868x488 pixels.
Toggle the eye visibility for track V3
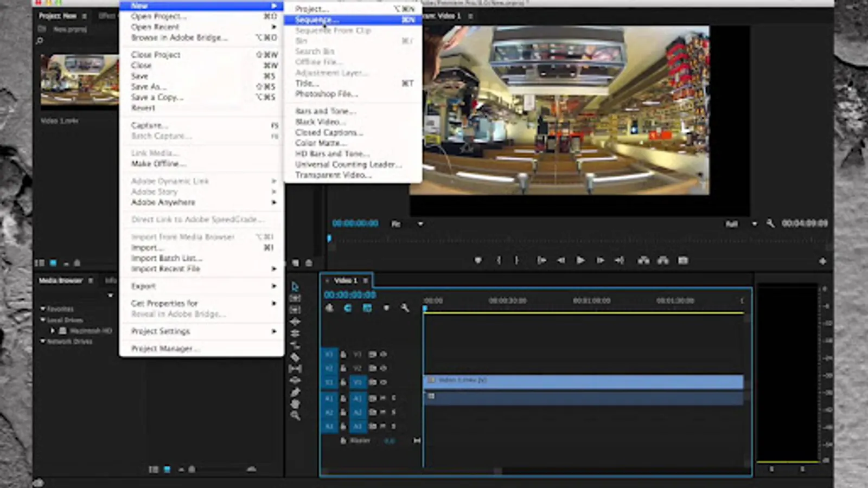(x=384, y=354)
